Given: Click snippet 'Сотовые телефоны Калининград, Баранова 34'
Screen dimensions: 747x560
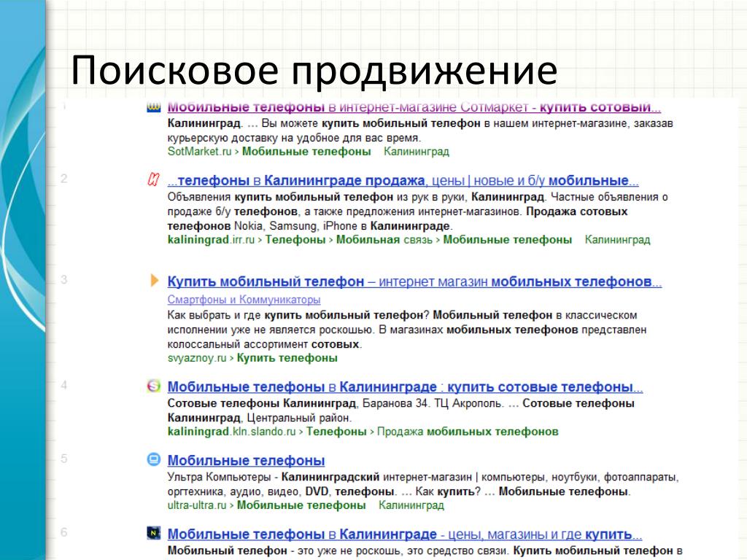Looking at the screenshot, I should (298, 403).
